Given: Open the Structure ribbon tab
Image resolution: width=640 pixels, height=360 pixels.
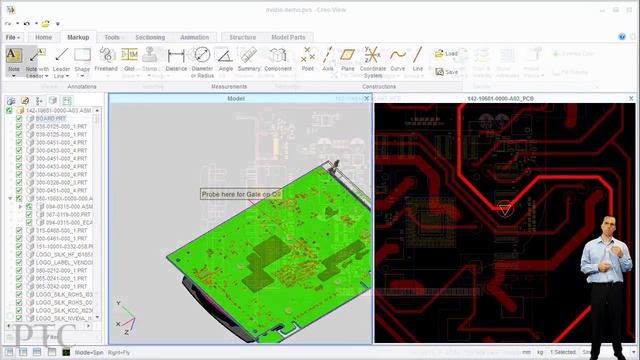Looking at the screenshot, I should [242, 37].
